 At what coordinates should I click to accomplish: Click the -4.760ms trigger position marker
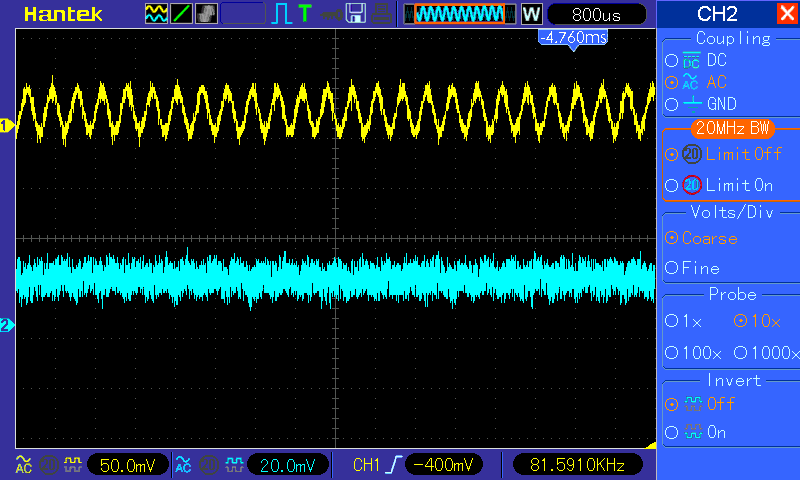(x=573, y=39)
